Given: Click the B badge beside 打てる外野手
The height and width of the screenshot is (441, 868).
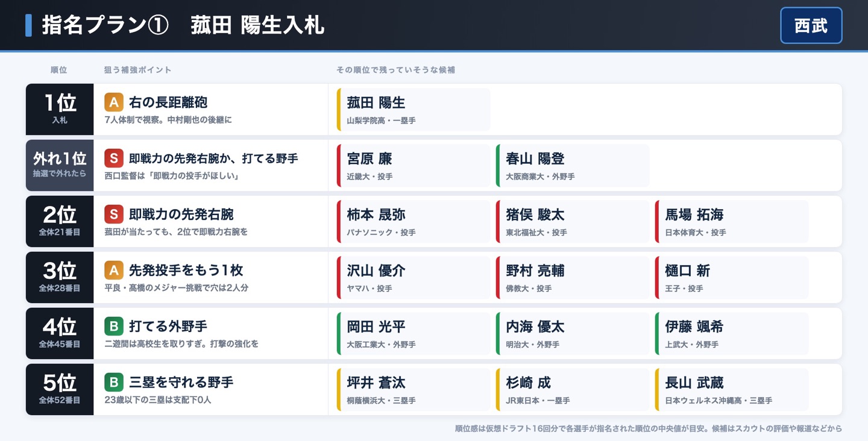Looking at the screenshot, I should (114, 327).
